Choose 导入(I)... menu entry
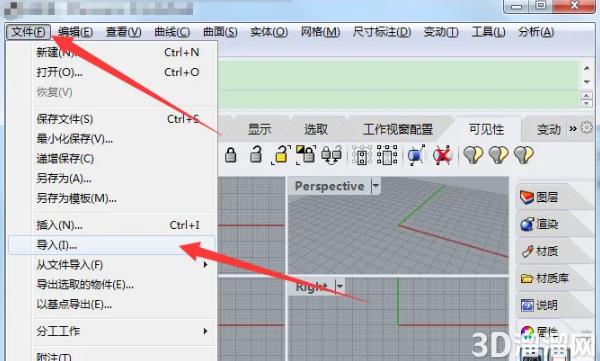600x361 pixels. [111, 245]
